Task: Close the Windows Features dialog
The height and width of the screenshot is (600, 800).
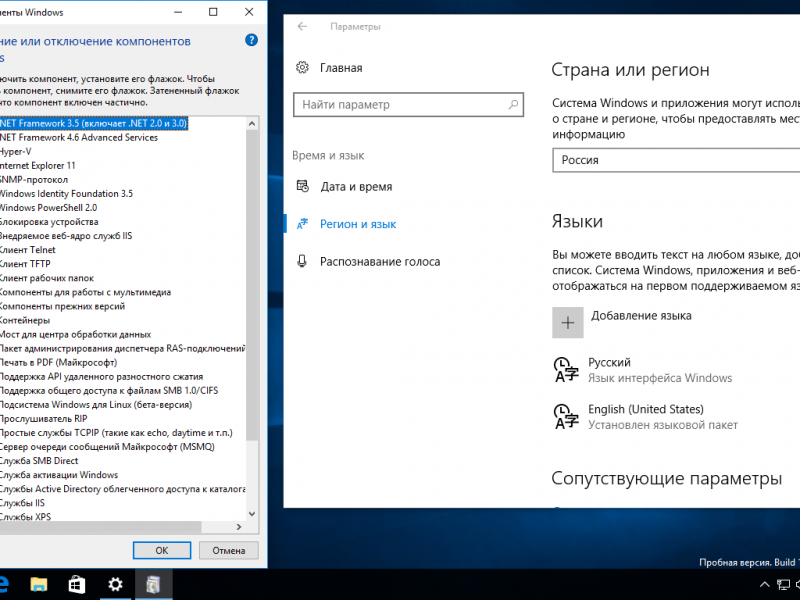Action: click(249, 12)
